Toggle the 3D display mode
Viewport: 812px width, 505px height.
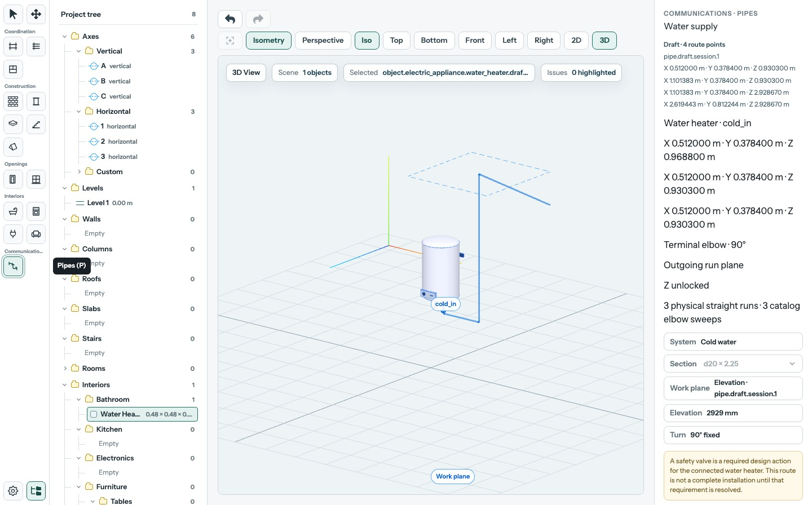tap(604, 41)
